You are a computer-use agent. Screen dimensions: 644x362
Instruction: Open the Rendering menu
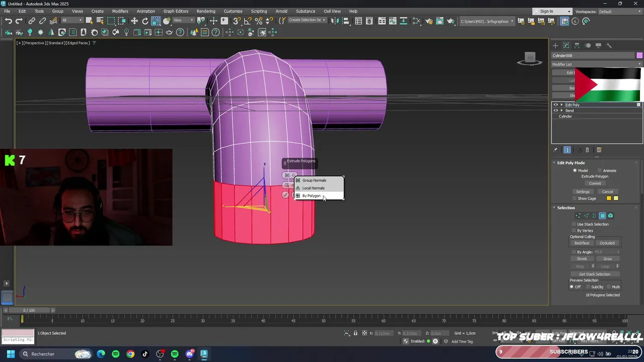click(206, 11)
